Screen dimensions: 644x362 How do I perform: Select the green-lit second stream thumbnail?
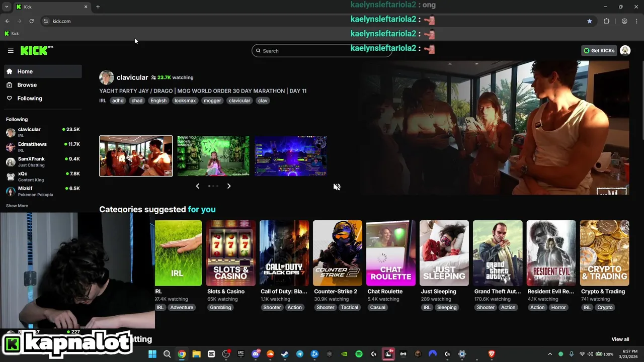[x=213, y=156]
